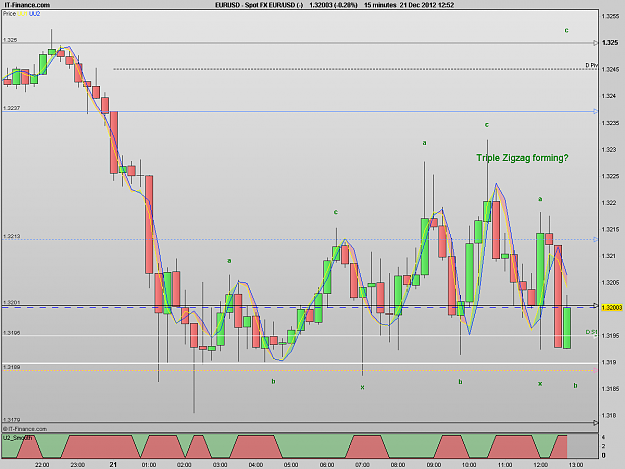625x469 pixels.
Task: Click the blue arrow ending the 1.3237 line
Action: [x=596, y=112]
